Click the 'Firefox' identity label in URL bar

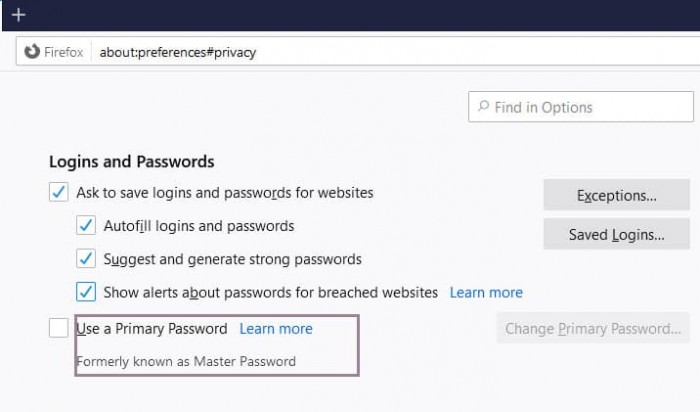[x=63, y=52]
